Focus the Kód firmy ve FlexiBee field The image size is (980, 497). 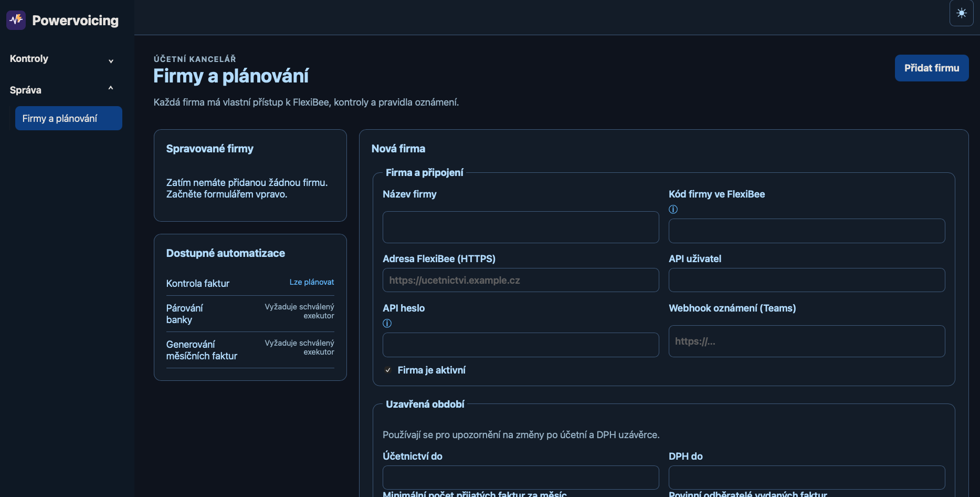[x=806, y=231]
